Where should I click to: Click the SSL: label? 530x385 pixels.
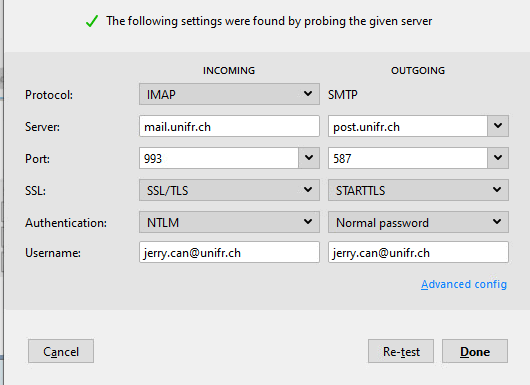click(35, 191)
